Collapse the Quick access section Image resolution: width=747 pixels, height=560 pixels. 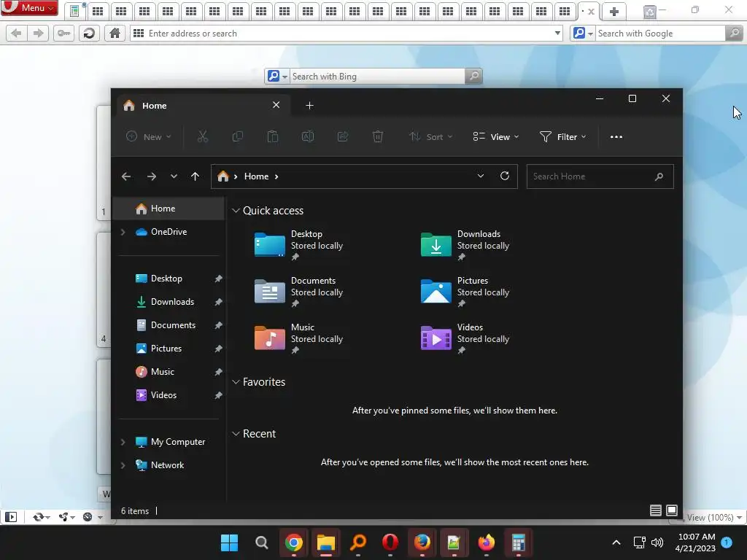click(236, 211)
